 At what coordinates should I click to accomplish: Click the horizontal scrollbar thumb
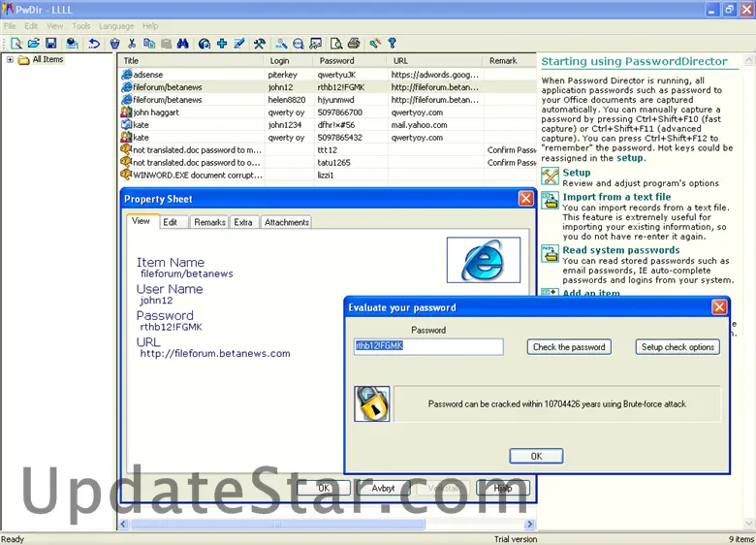coord(278,524)
